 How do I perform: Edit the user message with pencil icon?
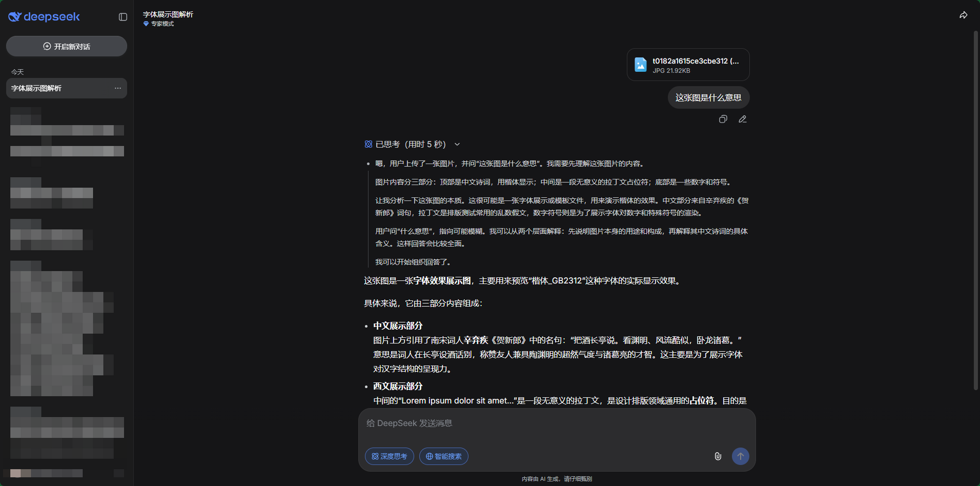coord(742,119)
